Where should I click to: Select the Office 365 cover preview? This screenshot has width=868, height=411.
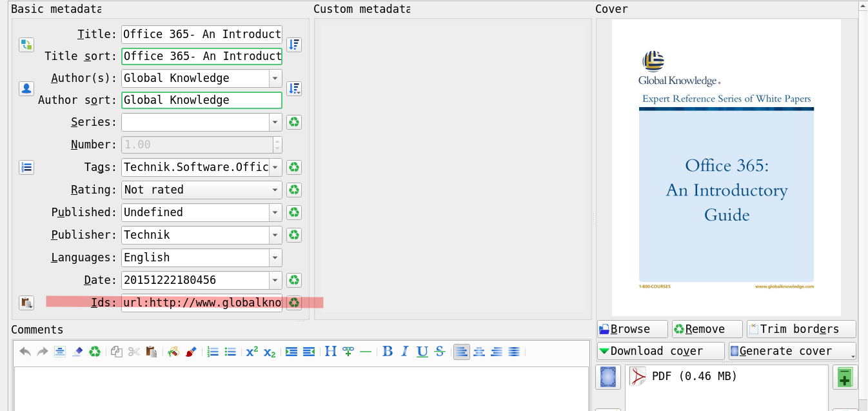click(726, 167)
